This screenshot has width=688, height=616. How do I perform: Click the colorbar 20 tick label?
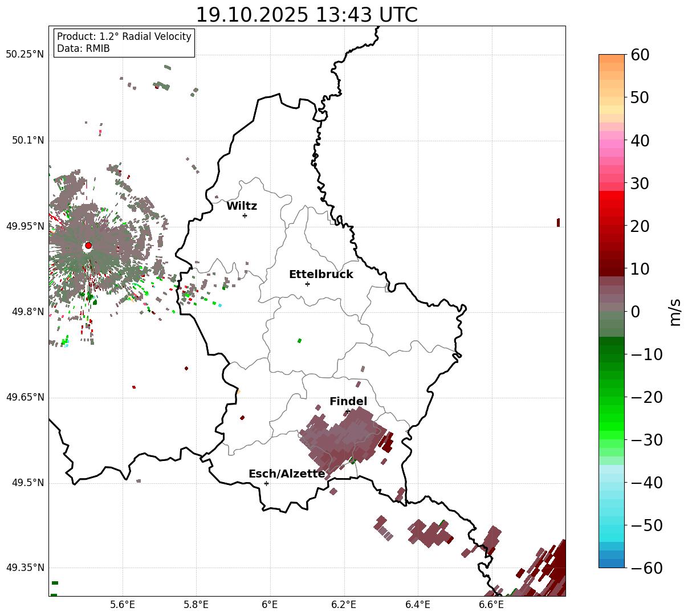[640, 226]
